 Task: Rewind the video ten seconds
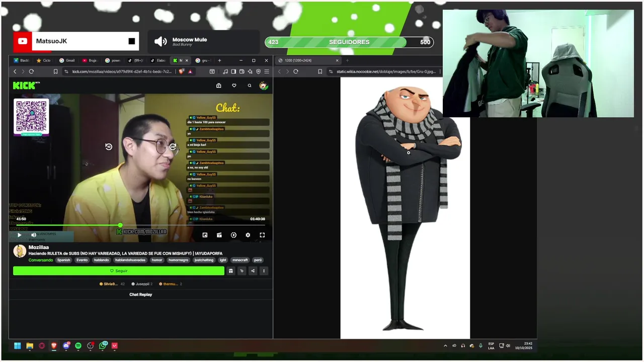(109, 147)
